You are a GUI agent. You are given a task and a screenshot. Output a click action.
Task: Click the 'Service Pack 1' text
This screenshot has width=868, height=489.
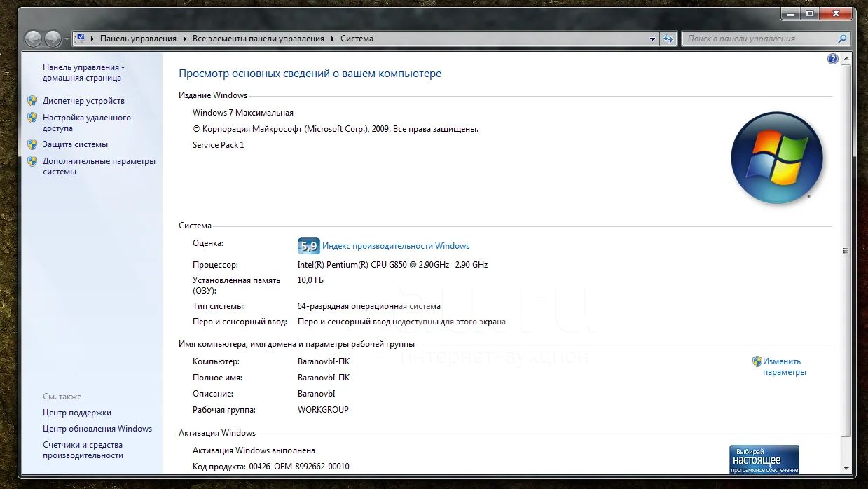[219, 145]
